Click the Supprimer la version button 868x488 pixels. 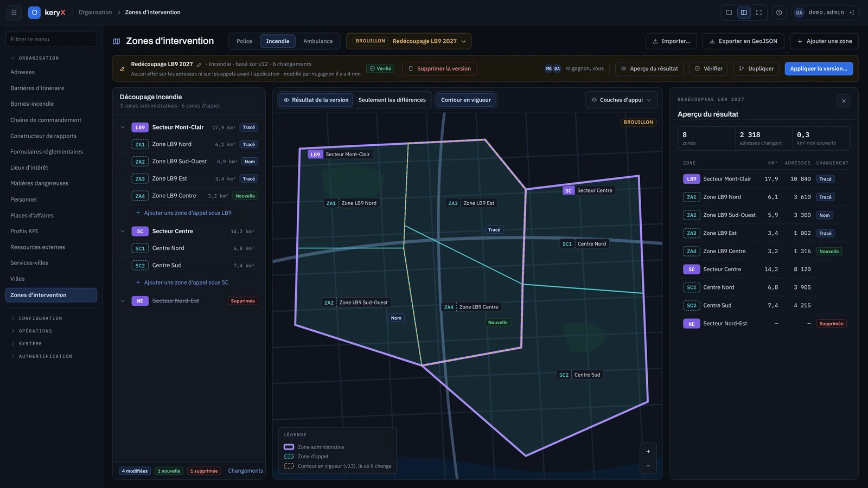coord(439,69)
